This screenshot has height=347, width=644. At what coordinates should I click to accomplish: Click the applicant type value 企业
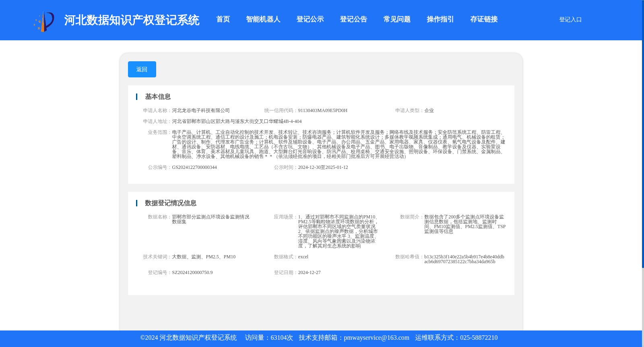[429, 110]
